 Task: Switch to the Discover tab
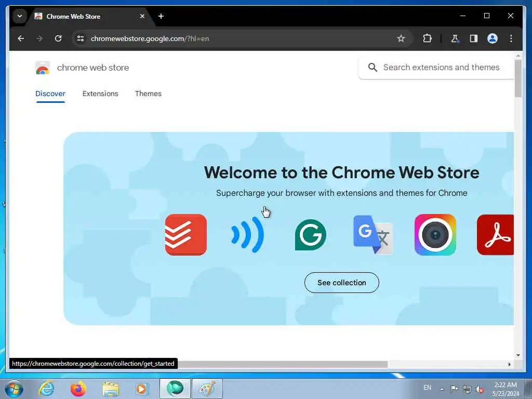pos(50,94)
